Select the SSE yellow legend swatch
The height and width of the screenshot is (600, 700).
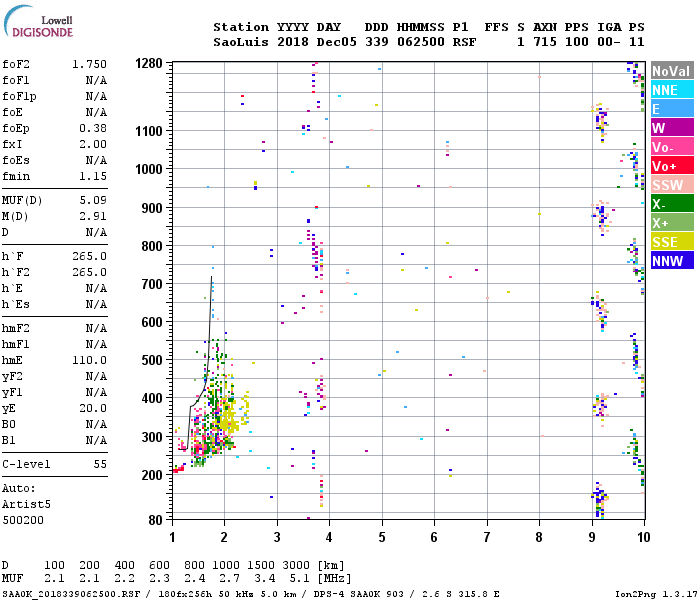672,242
